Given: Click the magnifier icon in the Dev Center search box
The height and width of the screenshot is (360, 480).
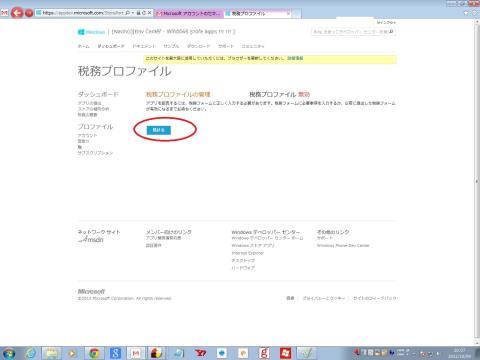Looking at the screenshot, I should click(392, 32).
